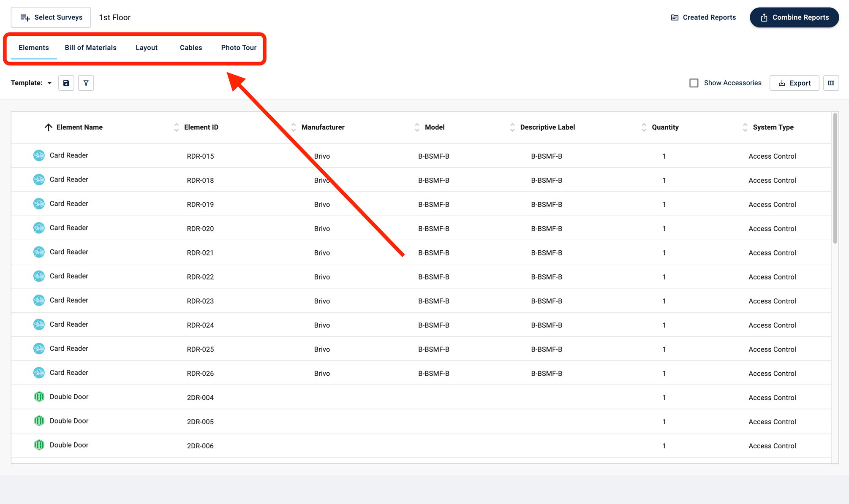The height and width of the screenshot is (504, 849).
Task: Click Card Reader name in RDR-022 row
Action: coord(69,276)
